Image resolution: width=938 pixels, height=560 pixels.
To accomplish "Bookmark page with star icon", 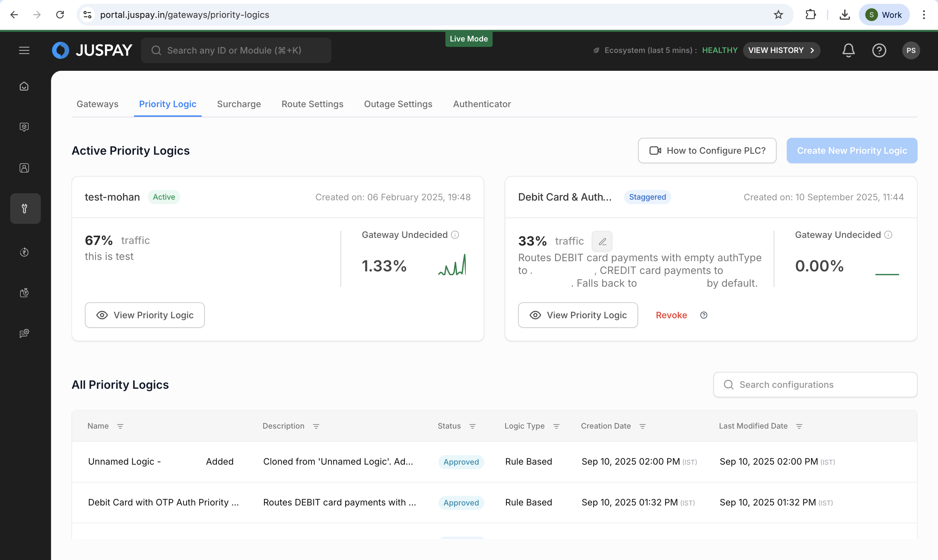I will point(778,15).
